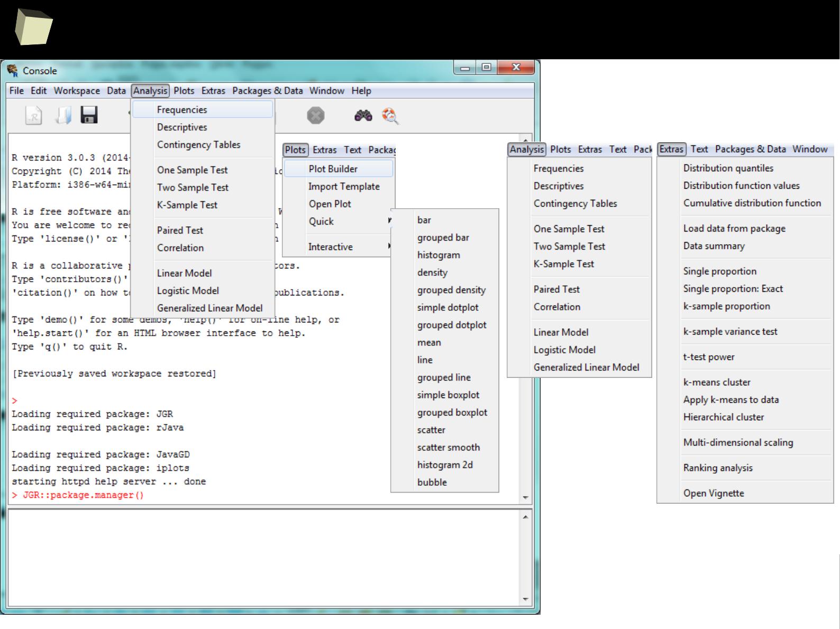Select Plot Builder in Plots menu

(x=339, y=169)
